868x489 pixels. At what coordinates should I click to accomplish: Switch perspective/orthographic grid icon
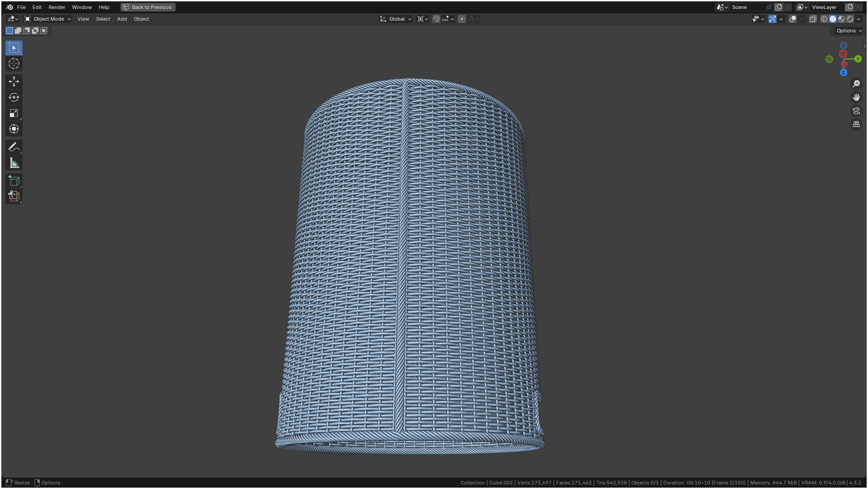click(x=856, y=124)
